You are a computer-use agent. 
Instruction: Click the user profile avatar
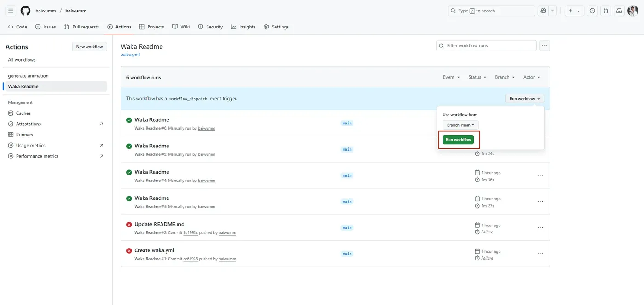coord(633,11)
